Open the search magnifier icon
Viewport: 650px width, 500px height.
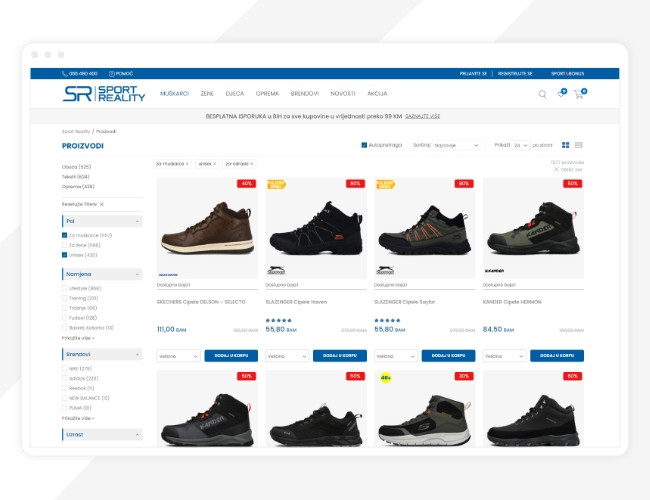point(542,94)
